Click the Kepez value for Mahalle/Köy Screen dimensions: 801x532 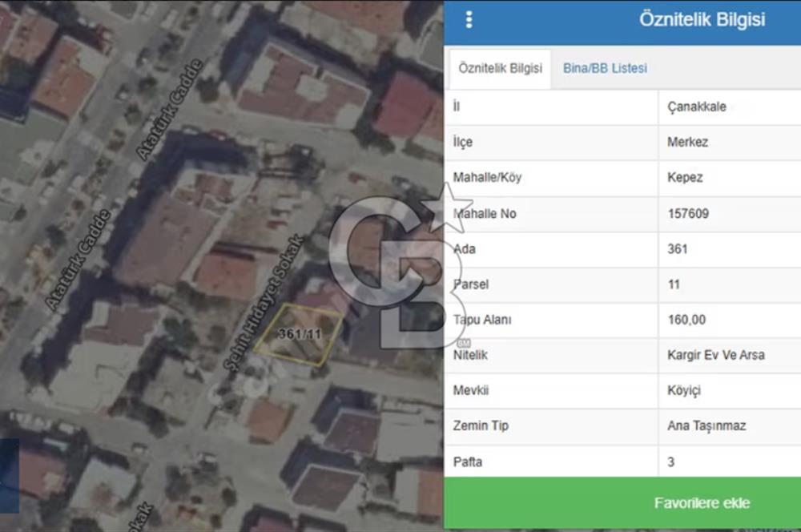(x=684, y=177)
